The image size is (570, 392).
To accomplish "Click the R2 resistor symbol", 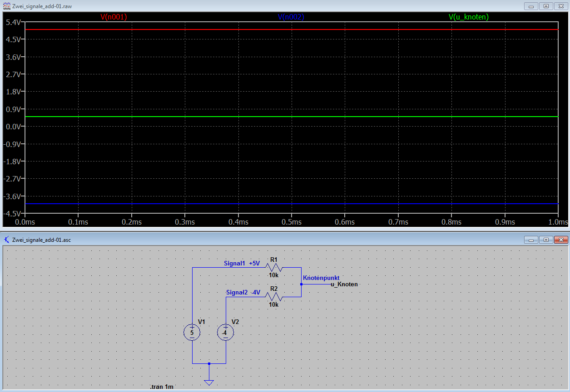I will pyautogui.click(x=274, y=297).
